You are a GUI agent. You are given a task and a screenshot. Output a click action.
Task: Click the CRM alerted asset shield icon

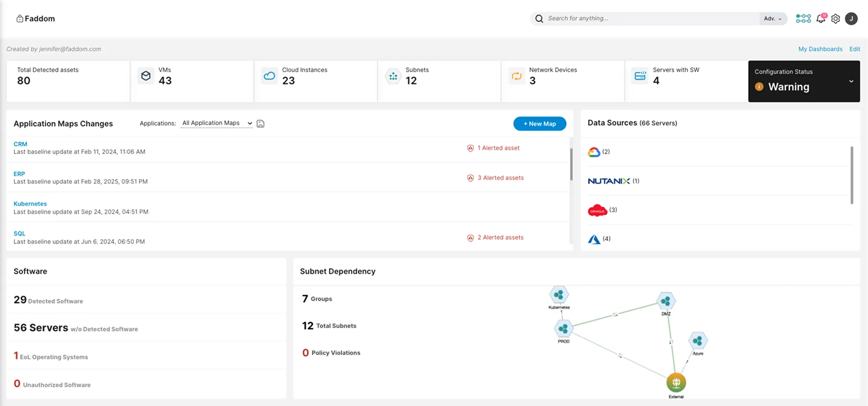click(x=470, y=148)
